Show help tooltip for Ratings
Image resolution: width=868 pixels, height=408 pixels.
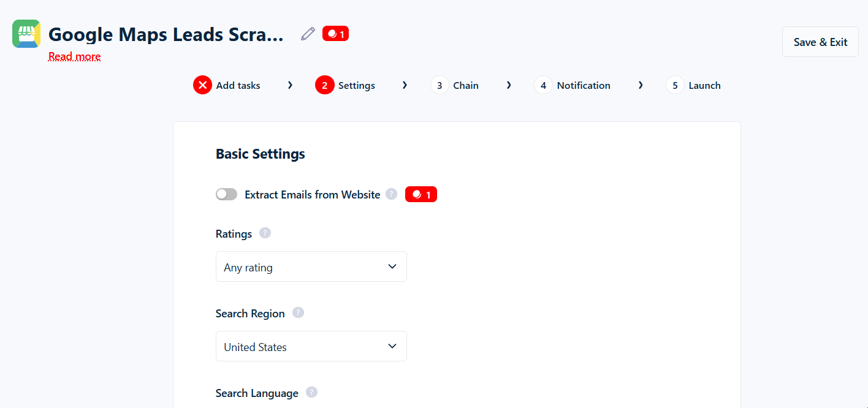pyautogui.click(x=265, y=233)
